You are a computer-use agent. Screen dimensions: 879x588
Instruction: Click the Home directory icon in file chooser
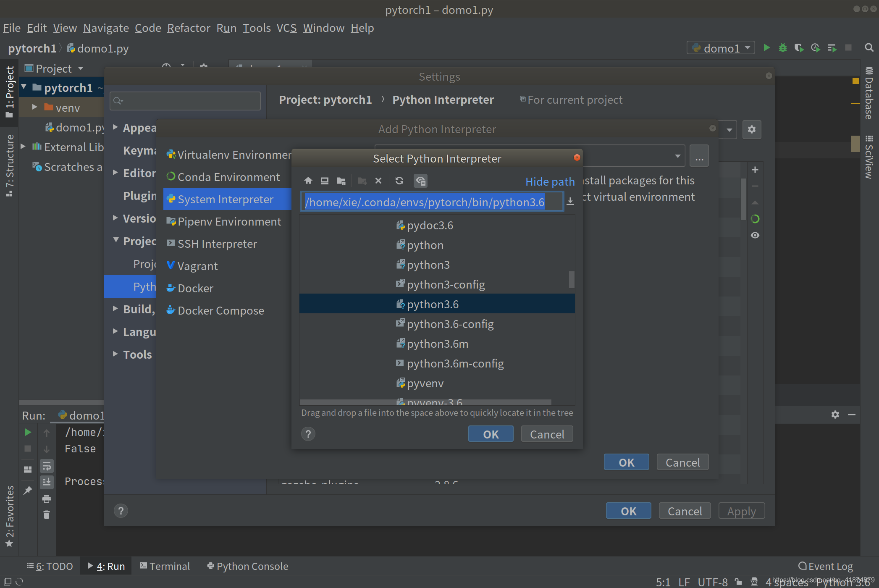click(308, 181)
